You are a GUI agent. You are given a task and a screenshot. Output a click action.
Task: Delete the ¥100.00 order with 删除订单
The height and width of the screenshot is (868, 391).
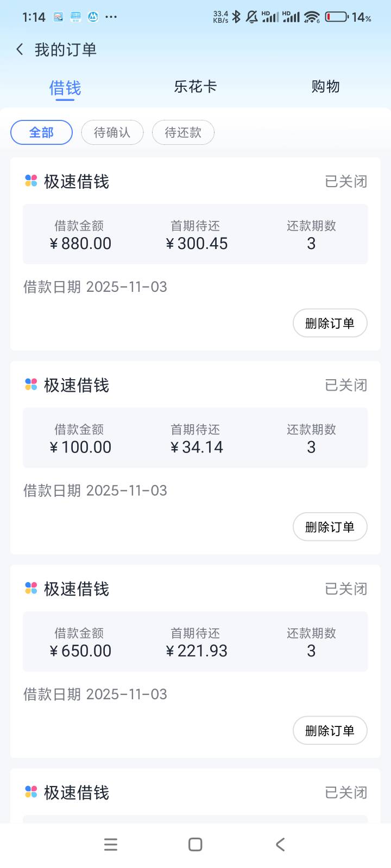click(x=330, y=527)
